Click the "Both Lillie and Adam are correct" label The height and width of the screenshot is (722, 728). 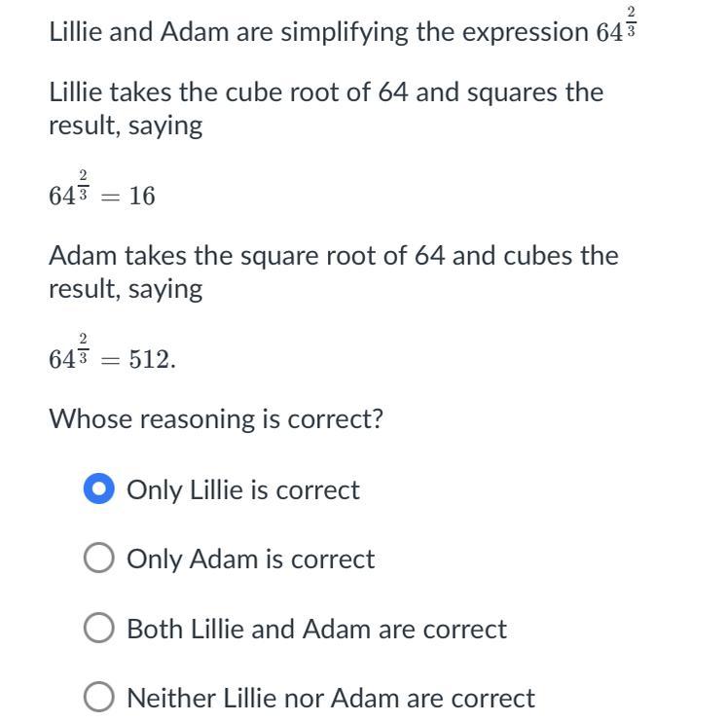tap(316, 629)
